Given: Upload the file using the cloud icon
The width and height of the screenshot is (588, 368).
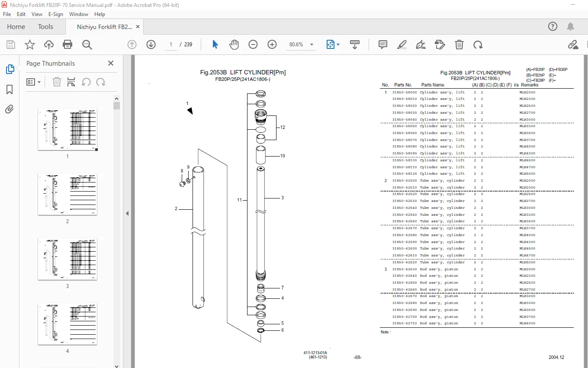Looking at the screenshot, I should [x=49, y=45].
